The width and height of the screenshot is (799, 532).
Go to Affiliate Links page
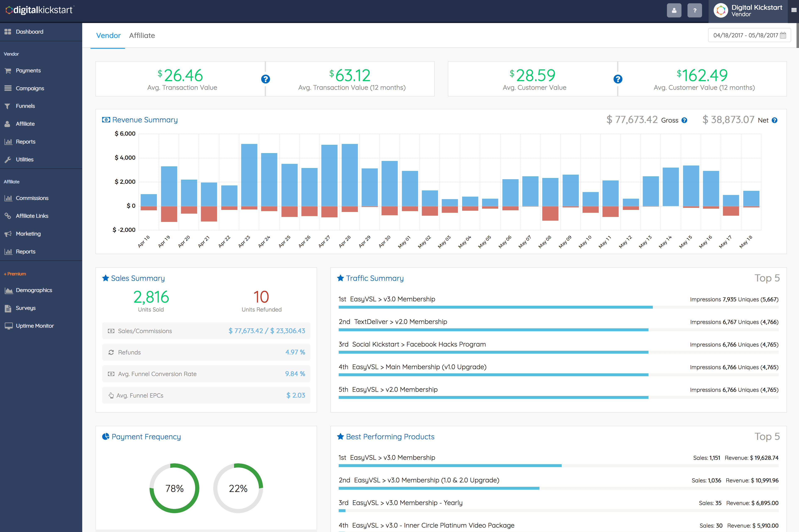coord(32,216)
